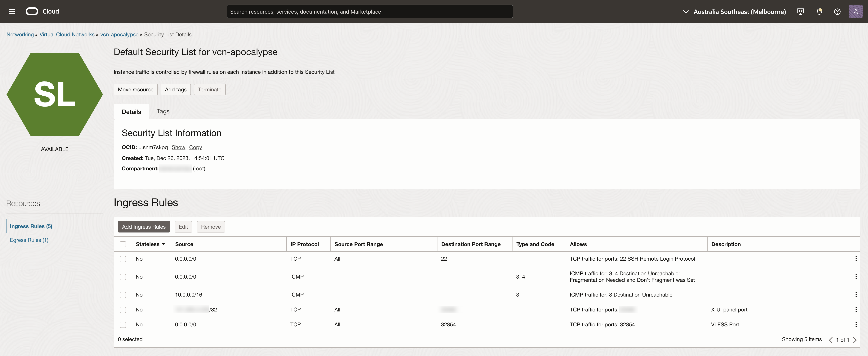This screenshot has height=356, width=868.
Task: Open the vcn-apocalypse breadcrumb link
Action: [119, 34]
